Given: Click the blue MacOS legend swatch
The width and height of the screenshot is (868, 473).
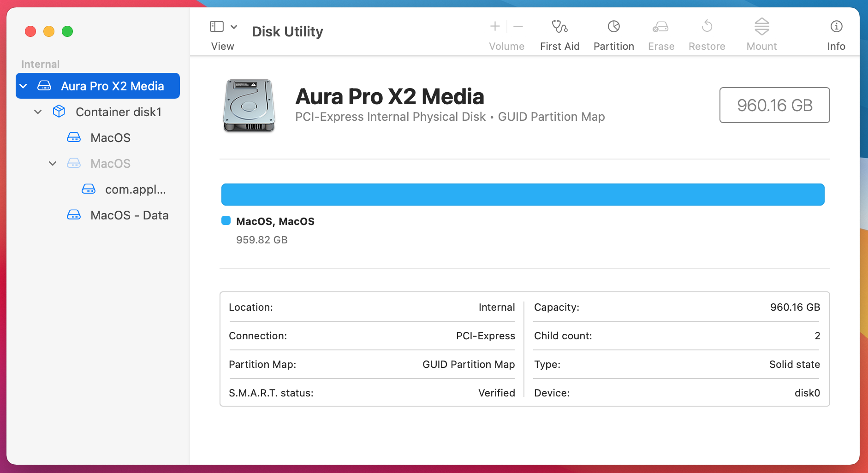Looking at the screenshot, I should pyautogui.click(x=226, y=220).
